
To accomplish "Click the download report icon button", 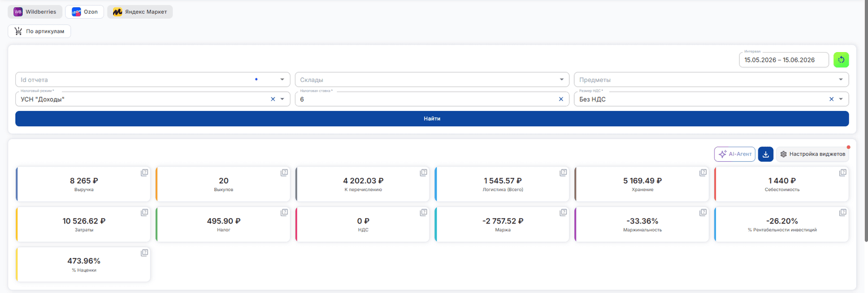I will (x=765, y=154).
